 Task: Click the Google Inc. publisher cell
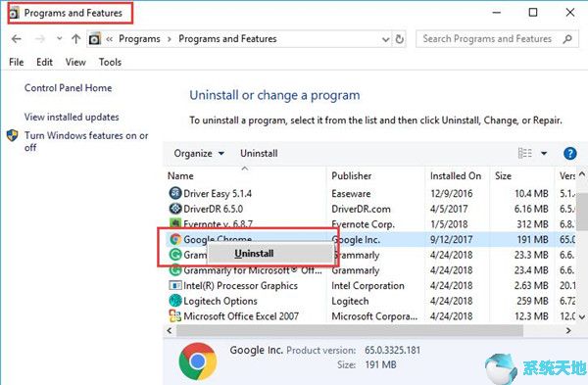point(356,240)
